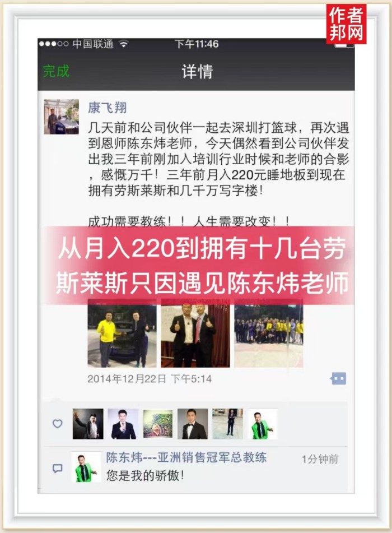Screen dimensions: 392x533
Task: Tap the comment speech bubble icon
Action: pos(58,469)
